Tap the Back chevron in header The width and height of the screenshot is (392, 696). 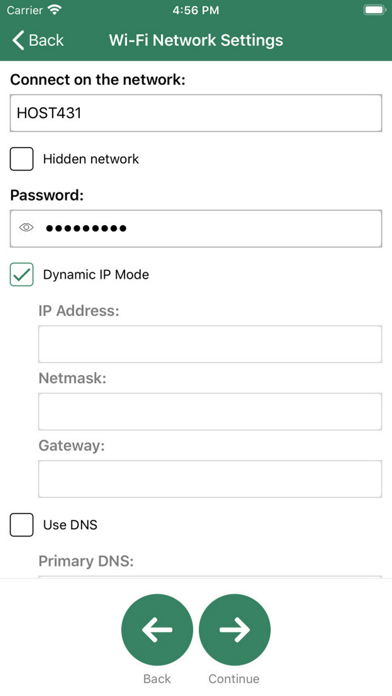18,40
